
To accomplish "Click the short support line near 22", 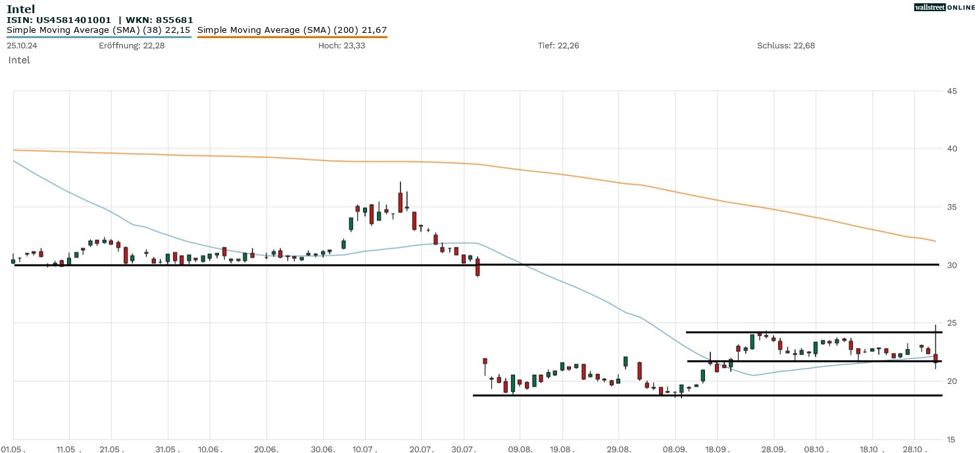I will click(x=815, y=361).
